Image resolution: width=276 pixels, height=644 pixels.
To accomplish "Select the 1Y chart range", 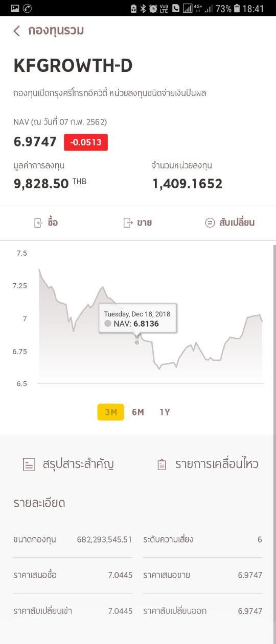I will point(165,412).
